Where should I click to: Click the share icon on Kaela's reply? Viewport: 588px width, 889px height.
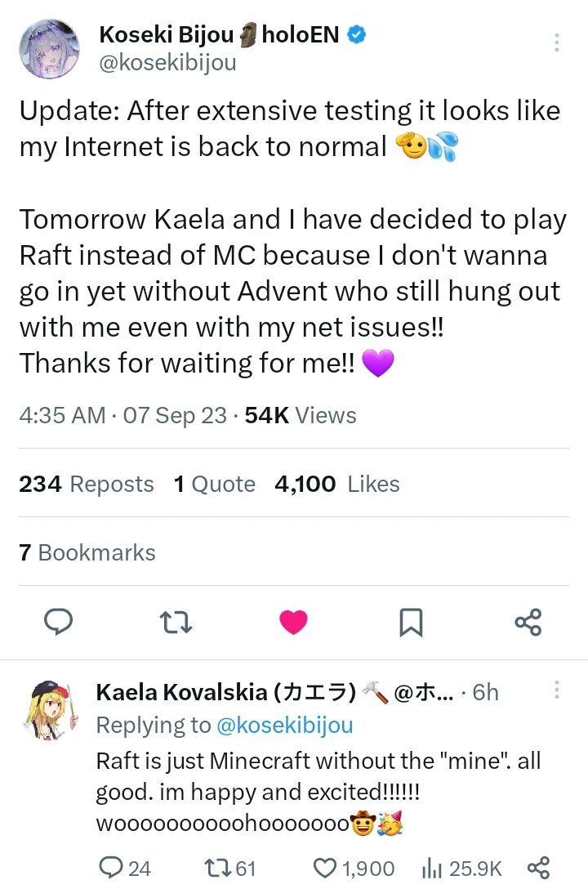[x=538, y=868]
